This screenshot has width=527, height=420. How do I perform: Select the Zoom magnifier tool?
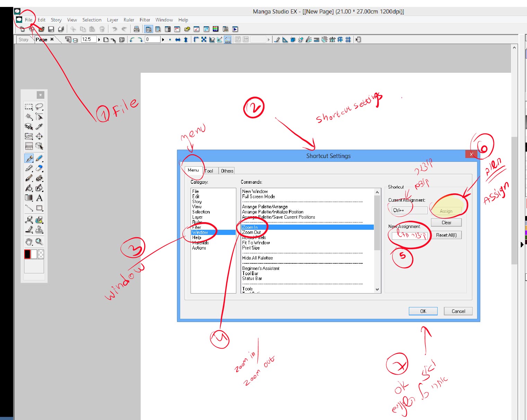(39, 241)
